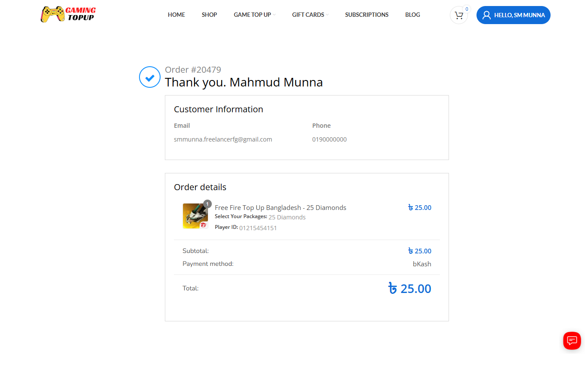
Task: Click the customer email address
Action: click(223, 139)
